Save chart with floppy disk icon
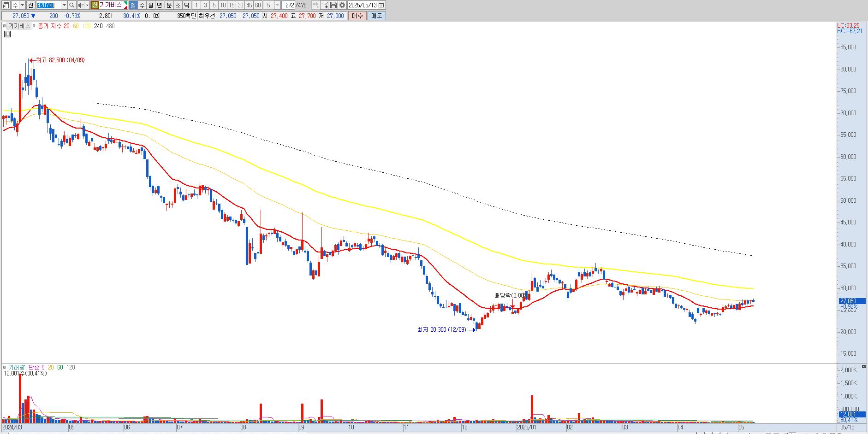Viewport: 868px width, 434px height. [333, 5]
